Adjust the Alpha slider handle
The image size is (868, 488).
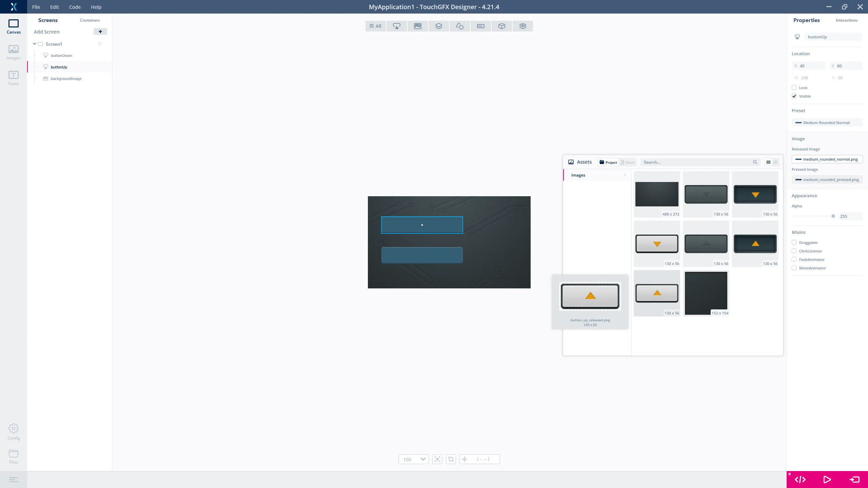tap(833, 216)
